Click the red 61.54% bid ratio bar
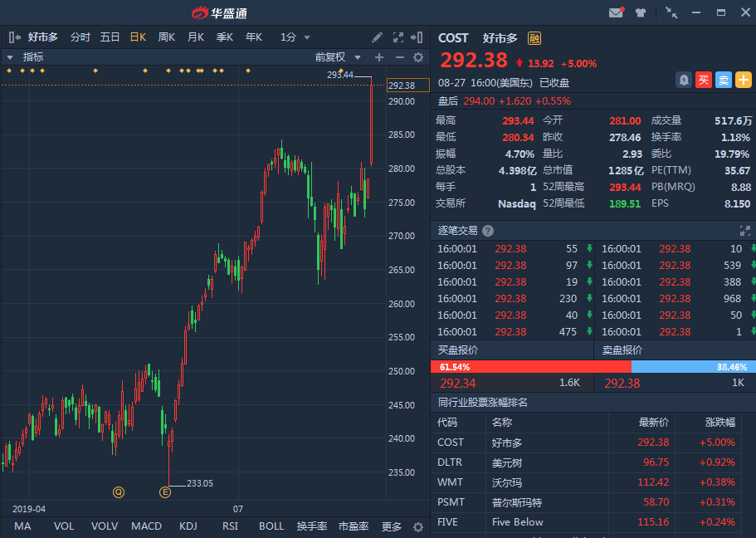 [531, 366]
